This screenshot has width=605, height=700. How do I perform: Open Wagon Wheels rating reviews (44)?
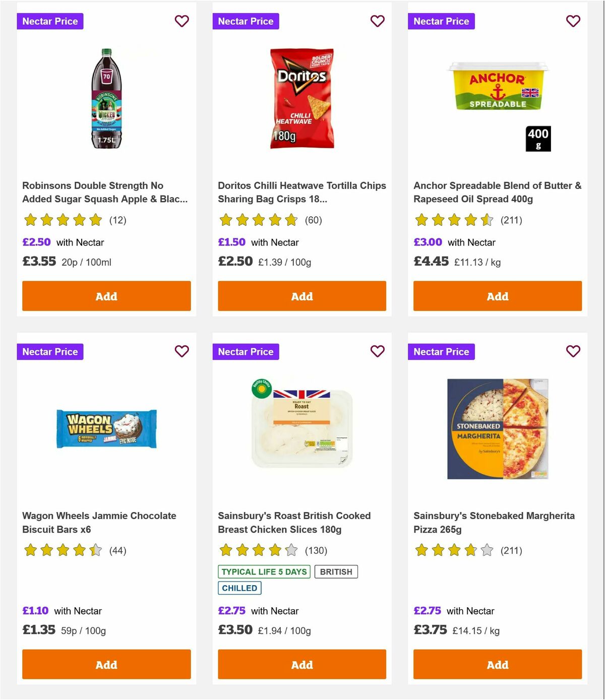118,550
